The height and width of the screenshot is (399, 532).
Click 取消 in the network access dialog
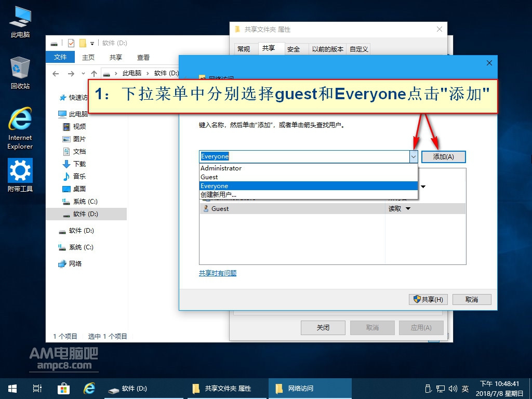click(472, 300)
